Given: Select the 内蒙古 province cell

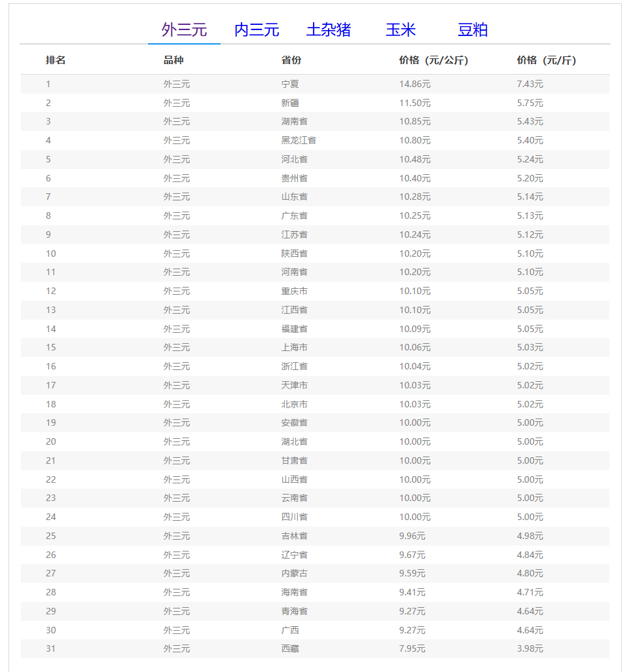Looking at the screenshot, I should pos(295,573).
